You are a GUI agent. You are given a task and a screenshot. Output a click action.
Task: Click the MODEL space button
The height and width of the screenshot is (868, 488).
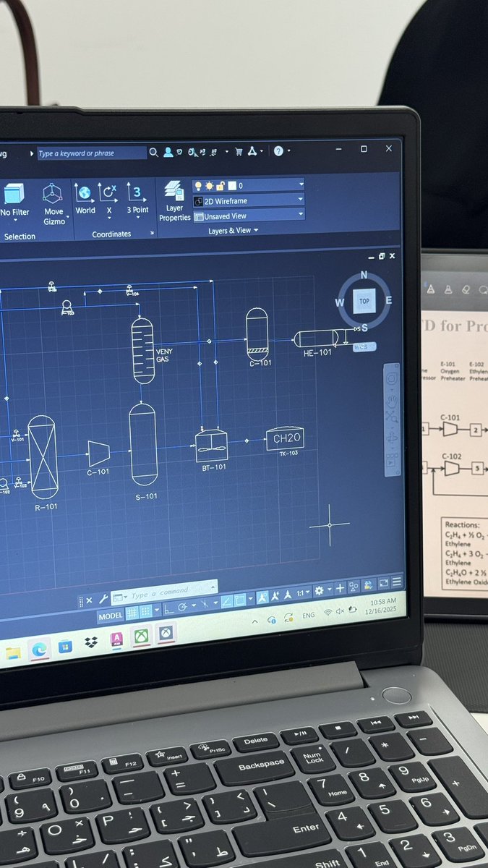point(111,616)
